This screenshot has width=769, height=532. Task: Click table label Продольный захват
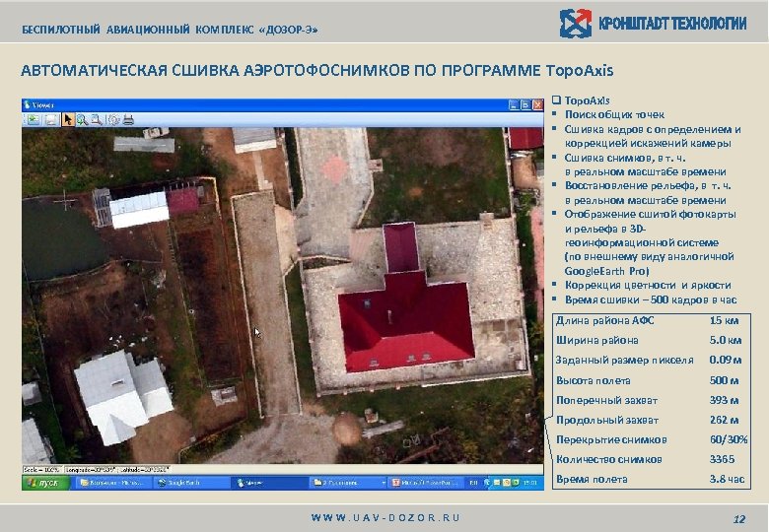(607, 420)
